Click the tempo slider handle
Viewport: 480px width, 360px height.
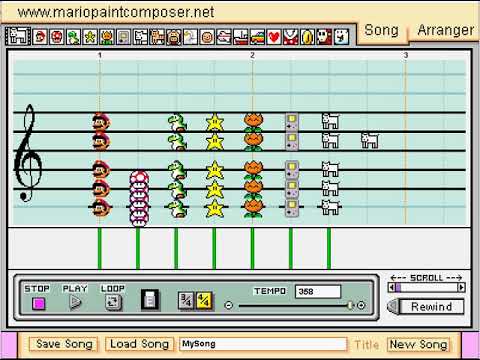coord(350,305)
